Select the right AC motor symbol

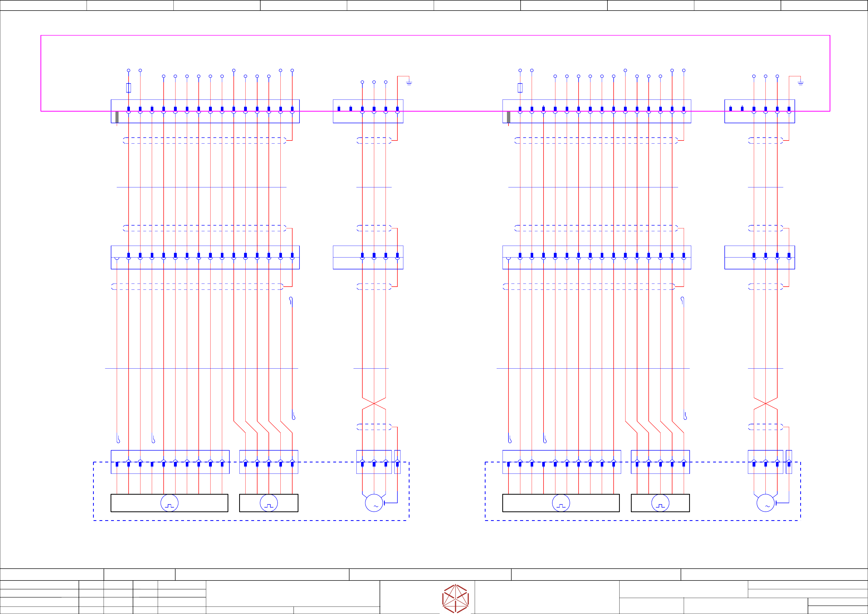point(765,503)
